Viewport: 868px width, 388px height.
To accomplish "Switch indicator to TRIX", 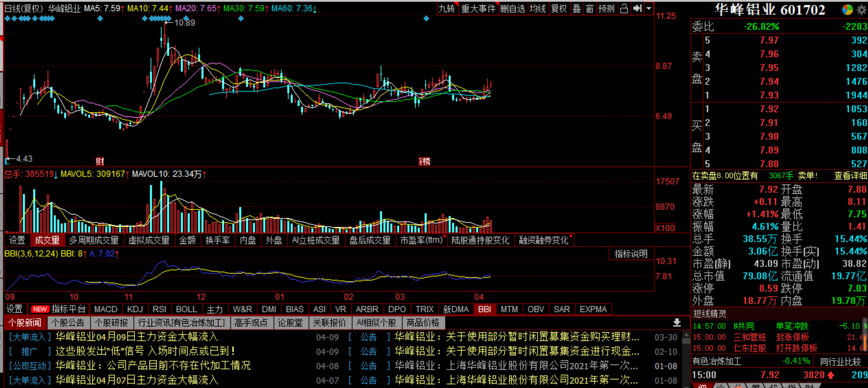I will pos(424,309).
